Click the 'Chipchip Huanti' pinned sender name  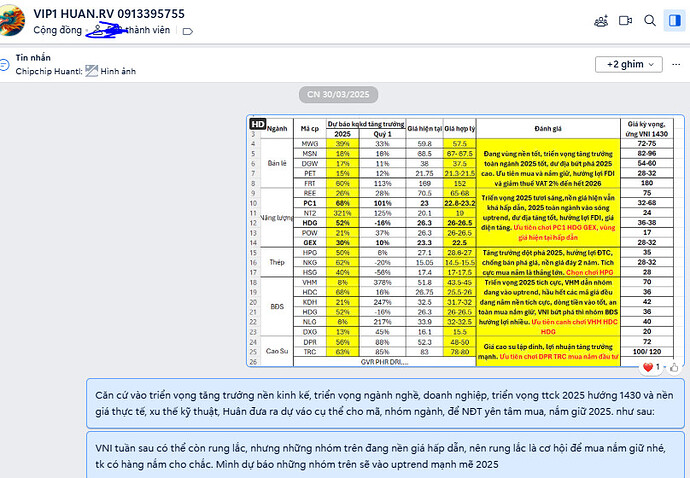coord(48,71)
